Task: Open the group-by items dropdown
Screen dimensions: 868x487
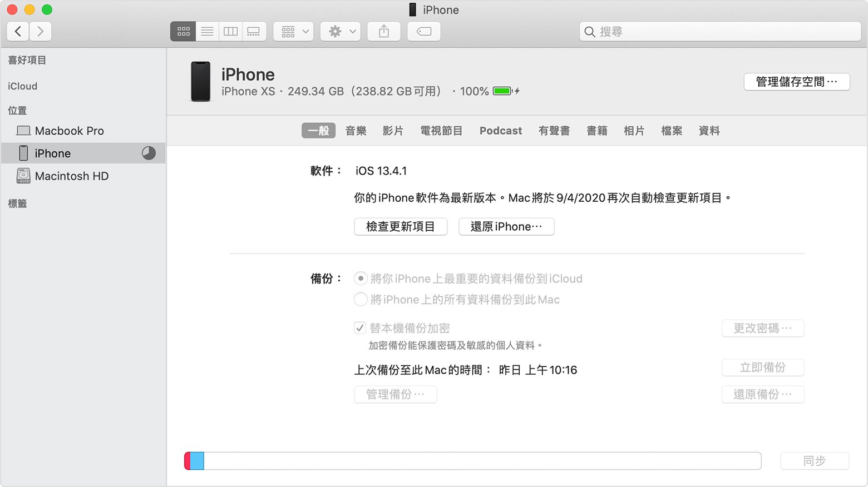Action: [x=293, y=31]
